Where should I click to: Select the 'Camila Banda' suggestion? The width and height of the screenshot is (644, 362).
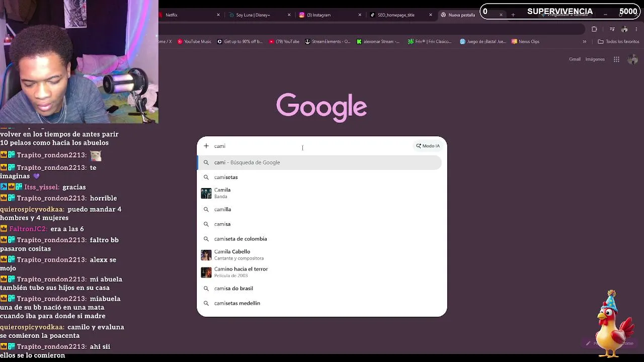(319, 193)
